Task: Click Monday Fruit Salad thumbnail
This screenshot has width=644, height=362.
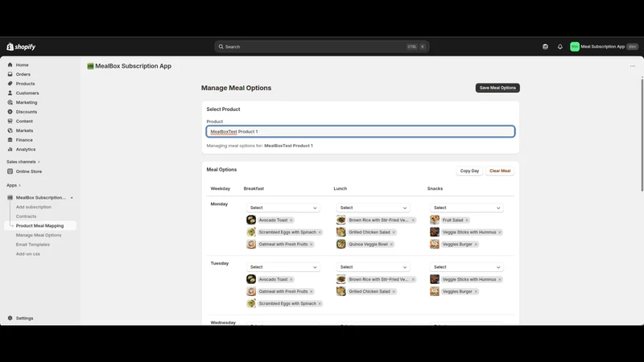Action: tap(435, 220)
